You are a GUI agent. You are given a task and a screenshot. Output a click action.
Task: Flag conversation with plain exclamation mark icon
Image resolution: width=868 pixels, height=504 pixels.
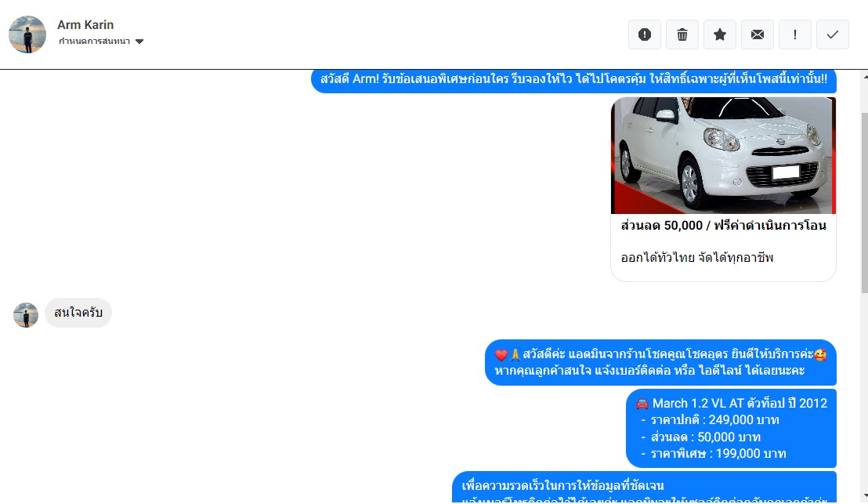tap(795, 34)
